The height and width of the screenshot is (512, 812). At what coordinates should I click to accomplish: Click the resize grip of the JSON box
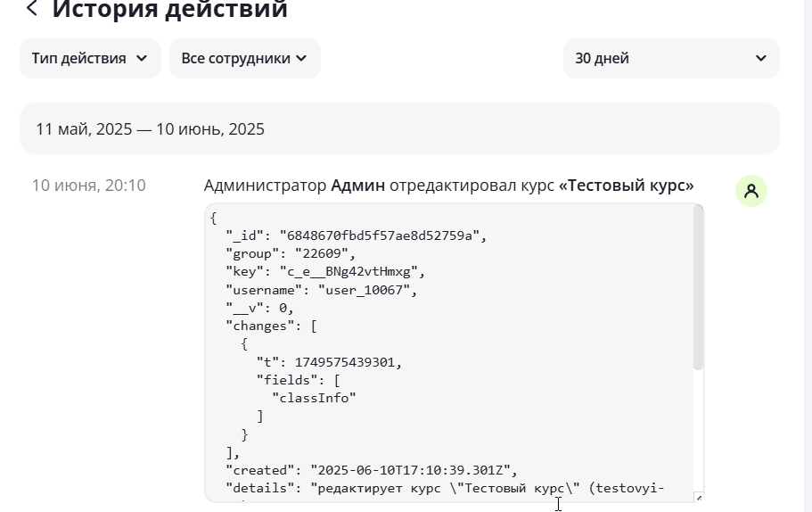point(699,498)
